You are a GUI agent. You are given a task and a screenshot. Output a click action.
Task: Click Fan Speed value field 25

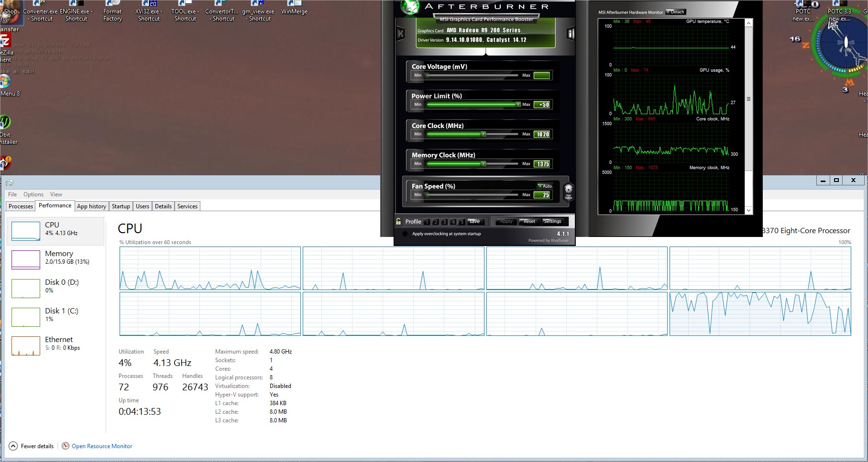click(542, 195)
